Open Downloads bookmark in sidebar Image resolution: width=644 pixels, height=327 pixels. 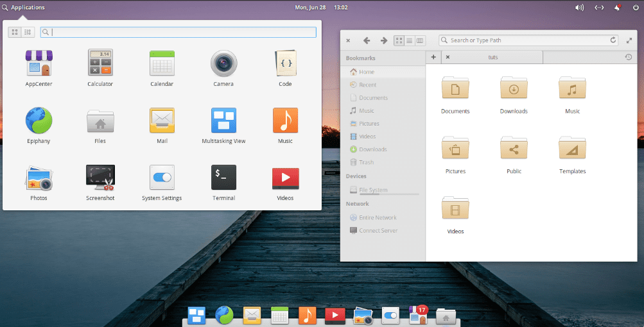(x=383, y=149)
